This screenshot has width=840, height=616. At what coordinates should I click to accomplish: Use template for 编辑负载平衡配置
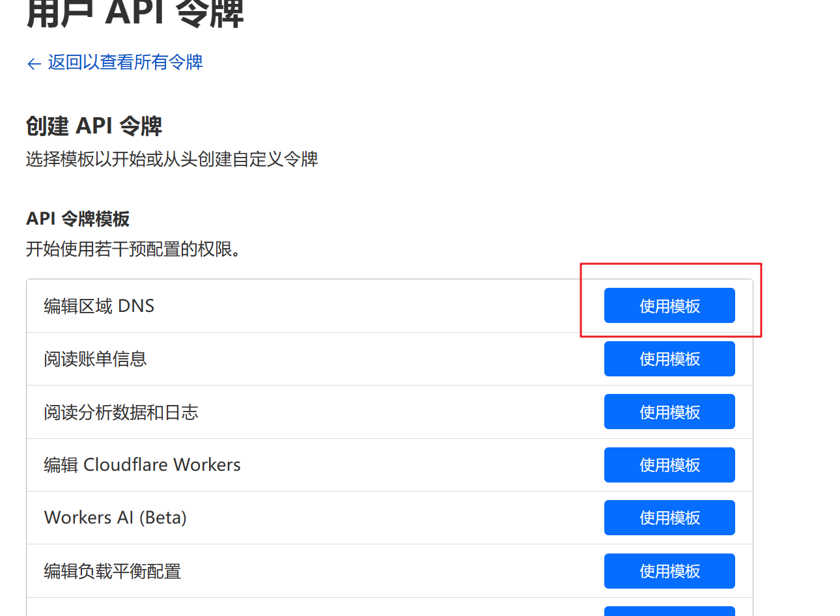669,571
